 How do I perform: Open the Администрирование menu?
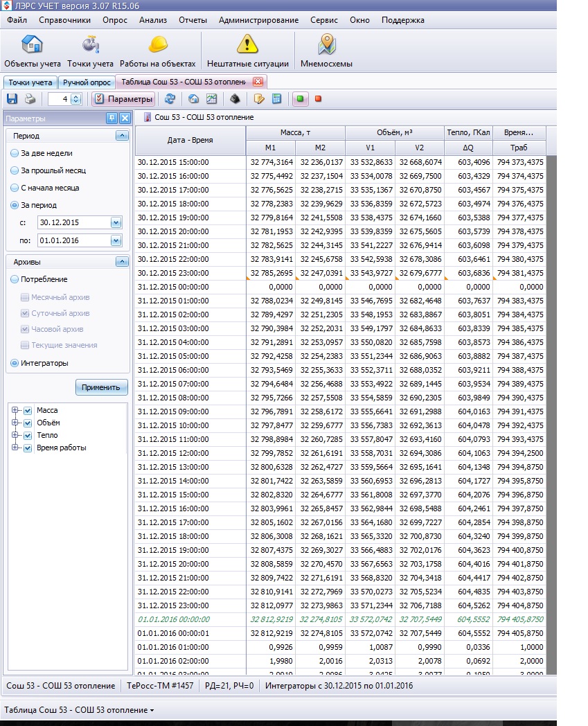coord(258,20)
